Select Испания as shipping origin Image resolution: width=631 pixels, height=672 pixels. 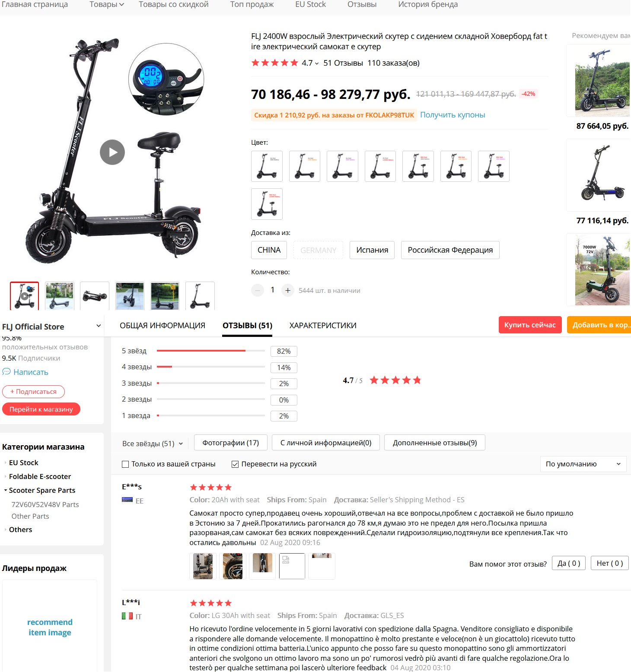[x=372, y=250]
